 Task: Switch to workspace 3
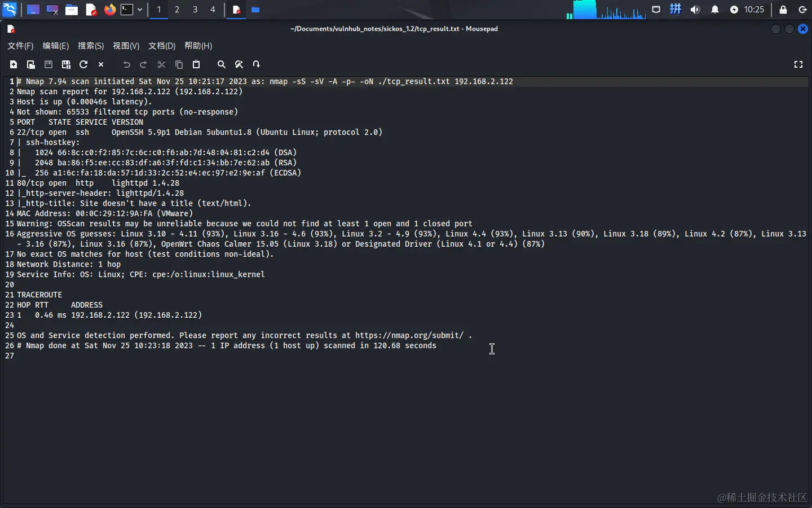click(195, 10)
